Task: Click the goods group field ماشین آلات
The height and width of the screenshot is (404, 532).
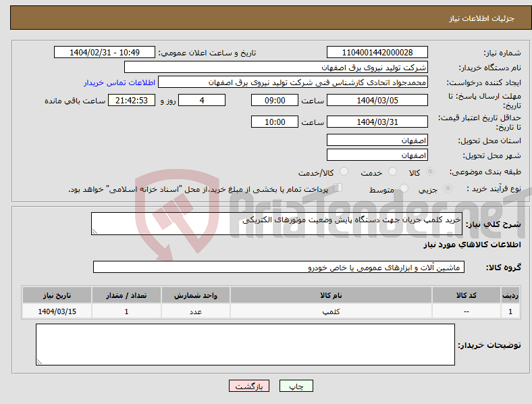Action: 279,267
